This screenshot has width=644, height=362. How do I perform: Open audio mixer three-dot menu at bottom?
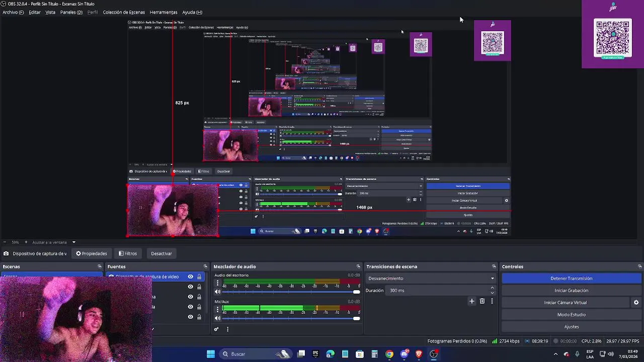point(227,329)
